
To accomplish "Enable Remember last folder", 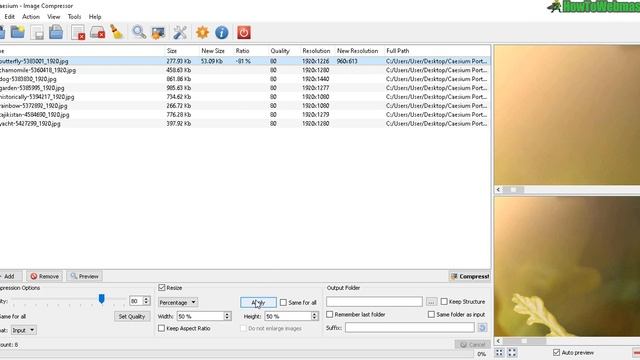I will click(329, 314).
